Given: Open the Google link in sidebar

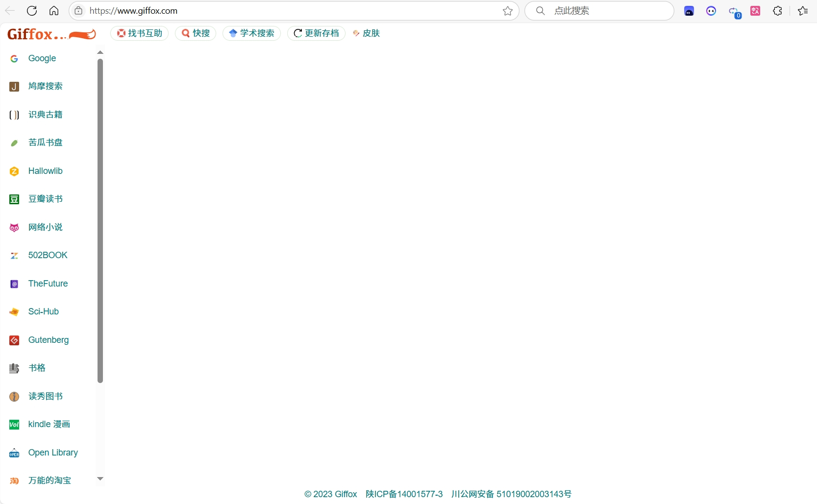Looking at the screenshot, I should (x=42, y=58).
